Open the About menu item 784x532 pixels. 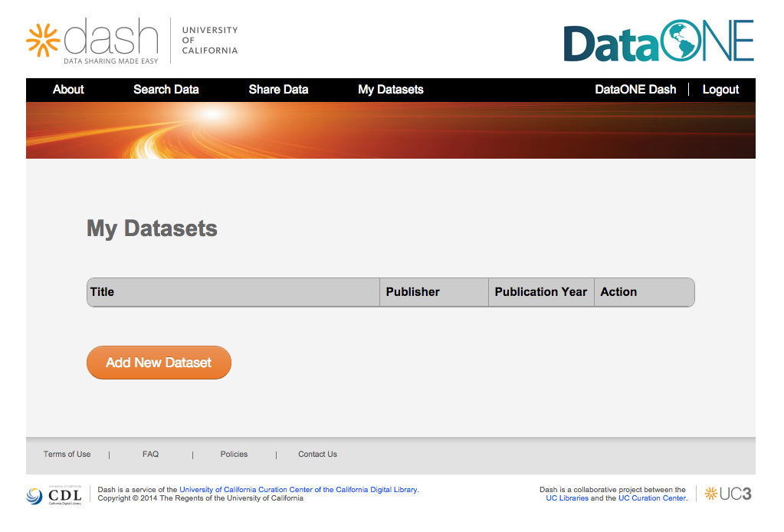point(68,90)
